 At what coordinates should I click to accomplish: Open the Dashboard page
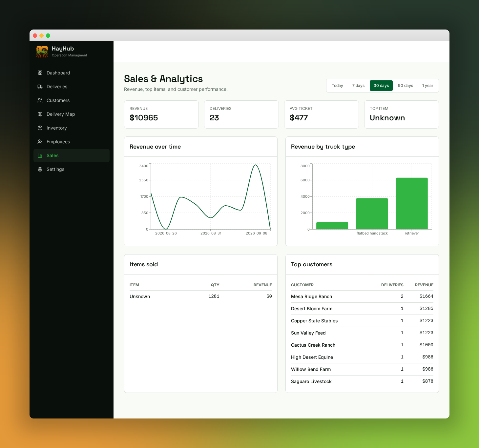tap(72, 73)
